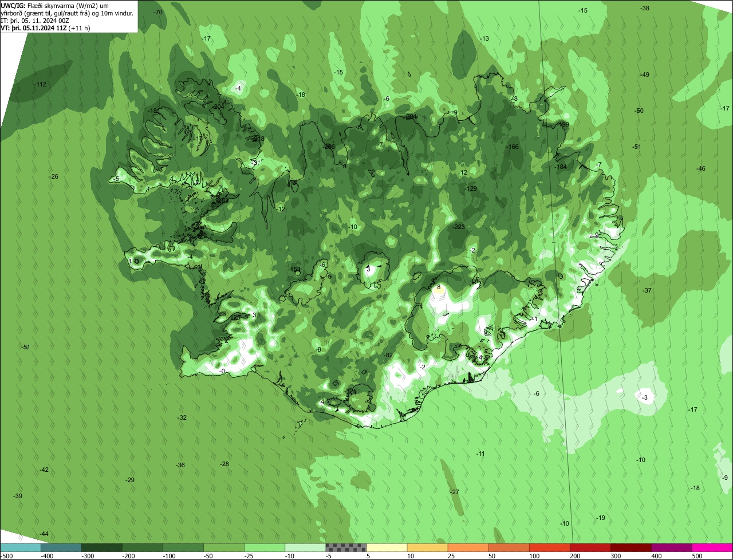Click the '-129' value in the highlands
The image size is (733, 560).
coord(471,188)
